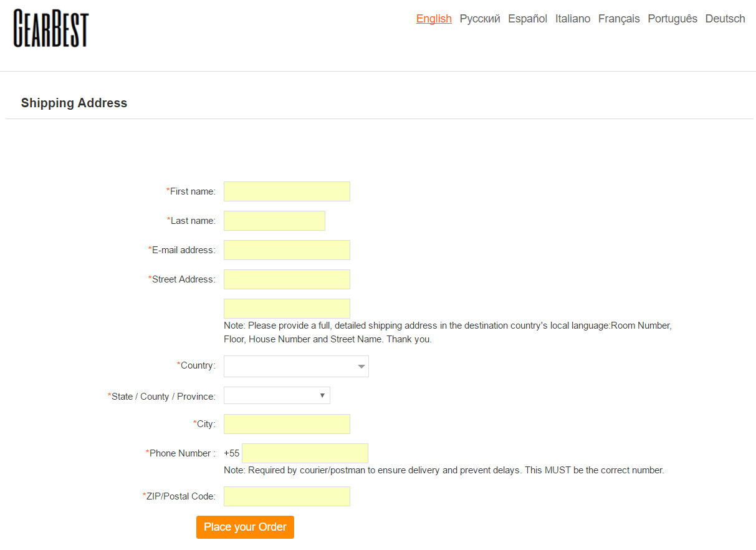The height and width of the screenshot is (550, 756).
Task: Switch language to Deutsch
Action: coord(725,19)
